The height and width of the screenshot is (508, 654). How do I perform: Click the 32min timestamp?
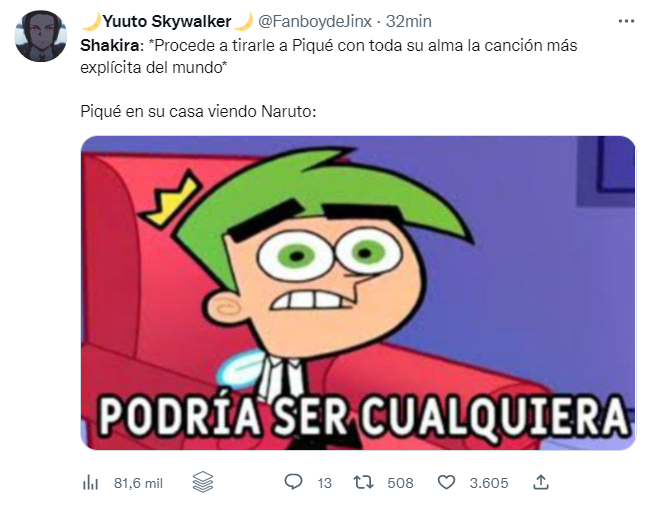coord(408,21)
